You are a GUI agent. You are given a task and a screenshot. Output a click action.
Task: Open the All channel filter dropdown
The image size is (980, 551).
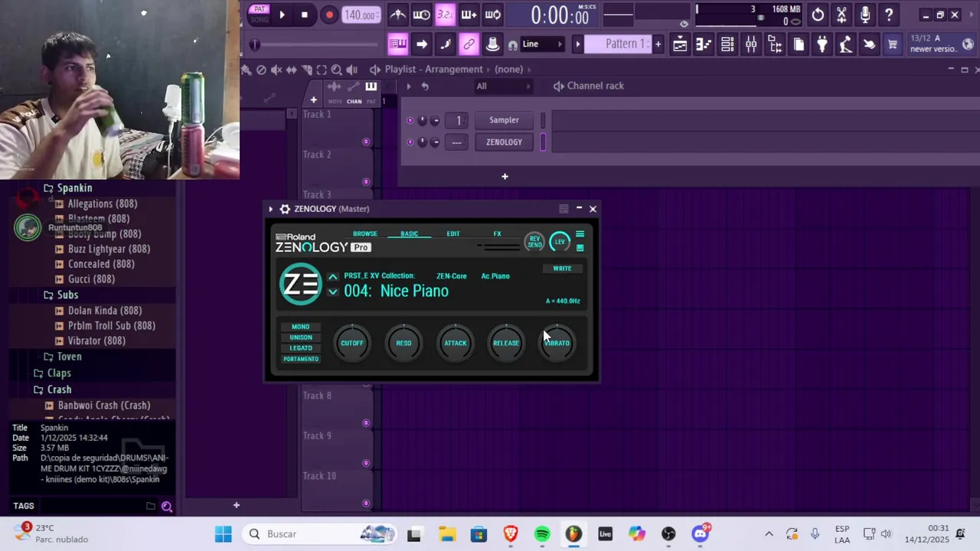(502, 86)
